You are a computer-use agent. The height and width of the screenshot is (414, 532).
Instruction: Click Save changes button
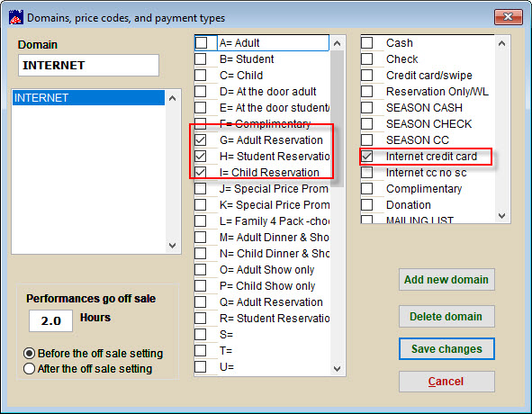(x=446, y=349)
